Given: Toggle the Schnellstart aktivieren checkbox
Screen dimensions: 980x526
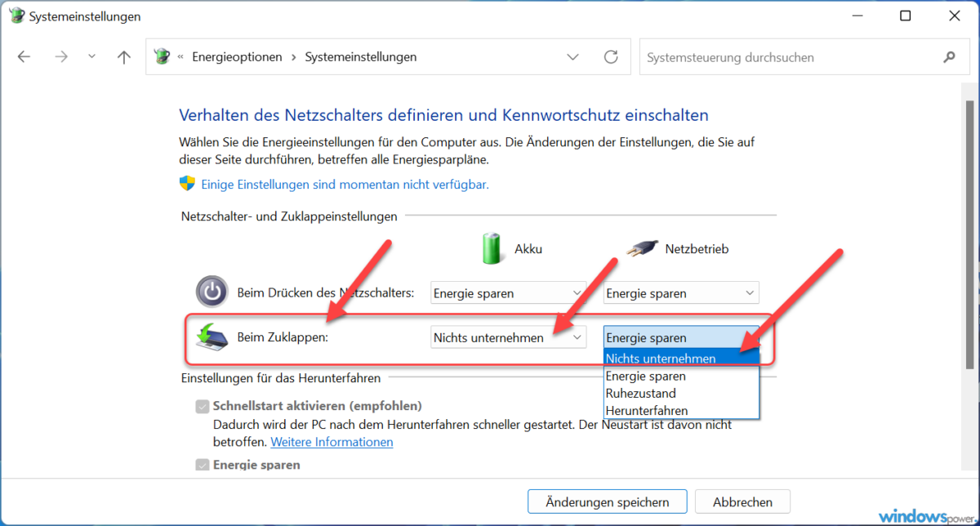Looking at the screenshot, I should (202, 406).
